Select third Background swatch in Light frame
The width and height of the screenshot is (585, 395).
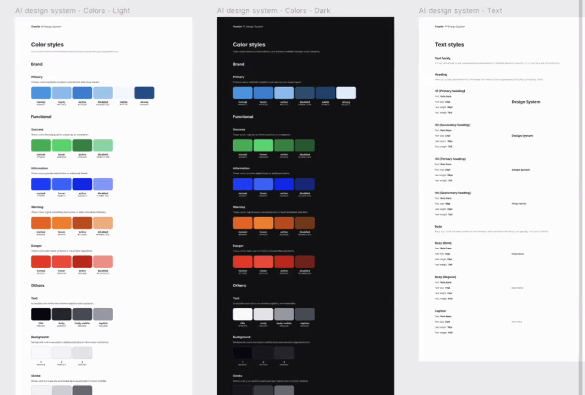[82, 353]
